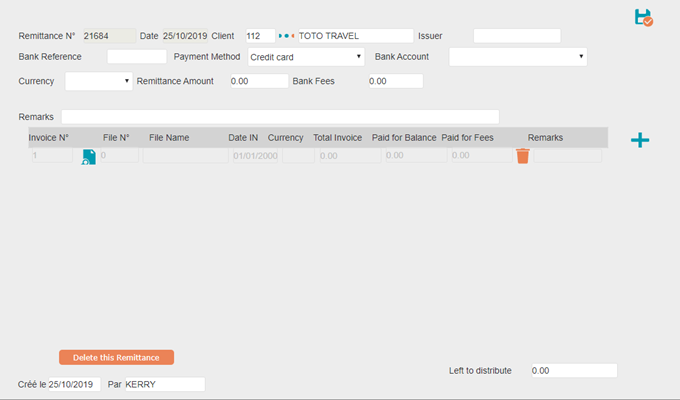680x400 pixels.
Task: Click the Left to distribute label
Action: coord(480,370)
